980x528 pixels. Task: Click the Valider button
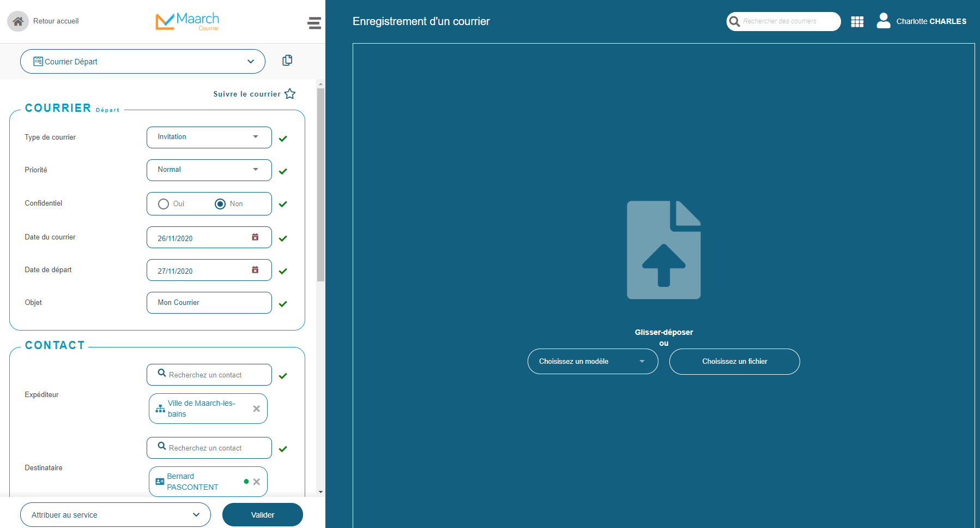263,515
